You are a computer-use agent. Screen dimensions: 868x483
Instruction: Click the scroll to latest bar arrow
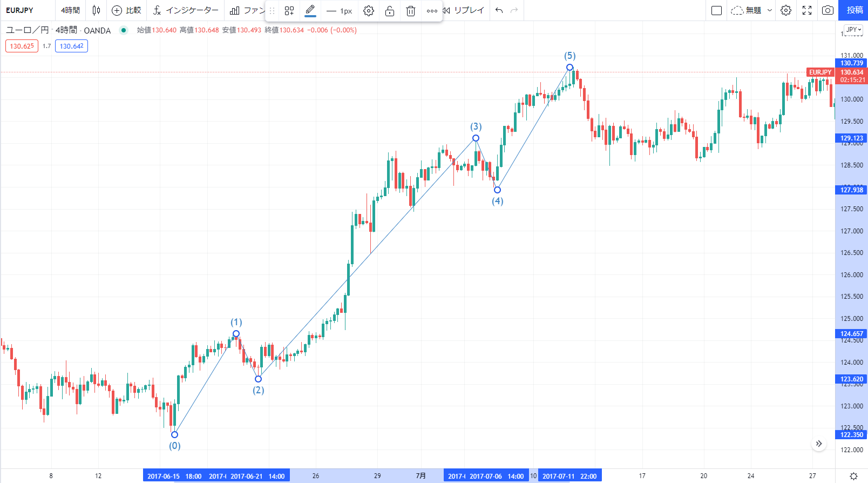point(819,444)
